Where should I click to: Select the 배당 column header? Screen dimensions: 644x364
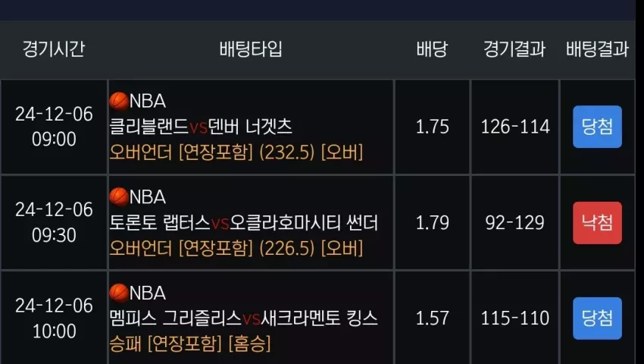[x=432, y=49]
